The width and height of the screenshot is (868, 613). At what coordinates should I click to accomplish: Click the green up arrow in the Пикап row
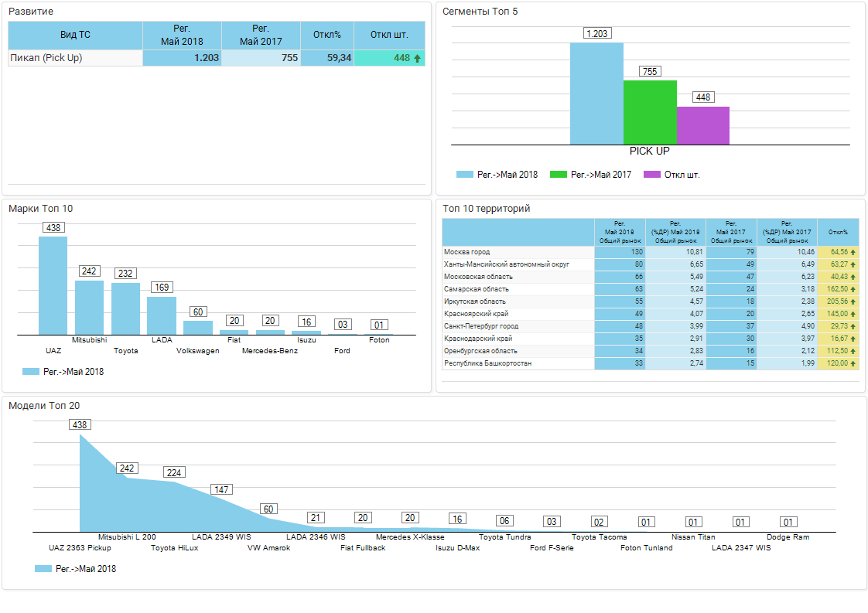tap(418, 58)
